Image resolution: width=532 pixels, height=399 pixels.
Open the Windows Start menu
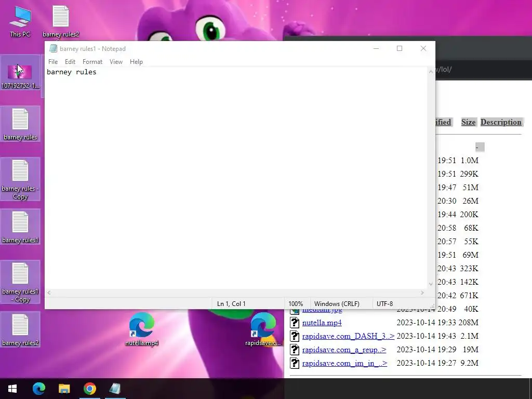[12, 389]
